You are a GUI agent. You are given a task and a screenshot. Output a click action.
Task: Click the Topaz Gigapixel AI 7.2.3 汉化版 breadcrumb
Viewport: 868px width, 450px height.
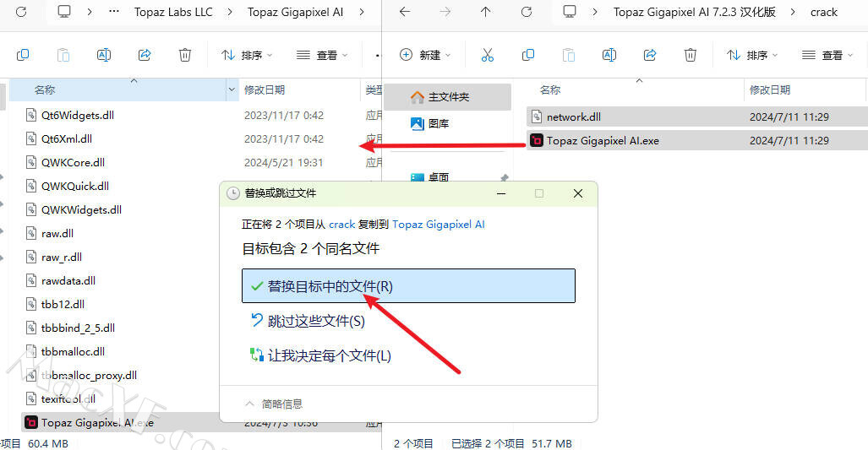pyautogui.click(x=694, y=12)
